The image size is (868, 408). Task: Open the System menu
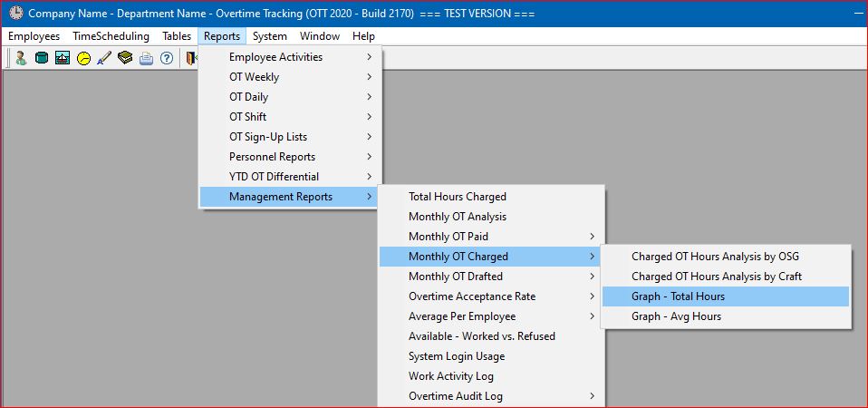point(270,36)
